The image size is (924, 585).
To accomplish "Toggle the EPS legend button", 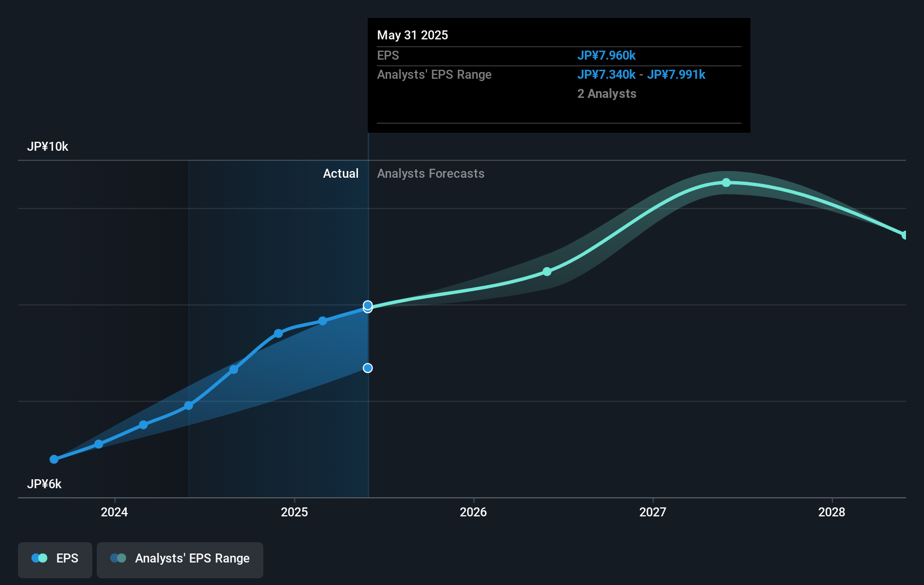I will [x=55, y=560].
